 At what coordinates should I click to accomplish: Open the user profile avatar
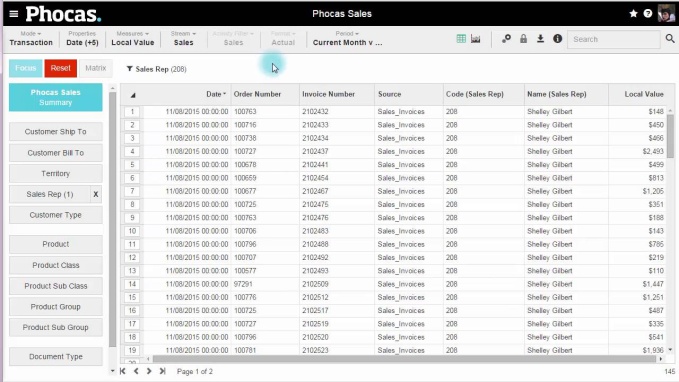[666, 13]
